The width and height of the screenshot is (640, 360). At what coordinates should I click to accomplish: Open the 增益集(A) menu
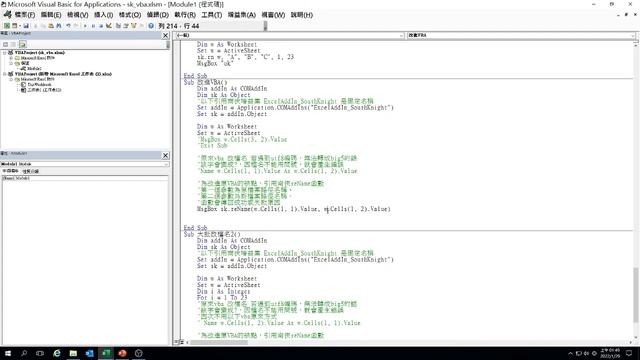coord(242,15)
